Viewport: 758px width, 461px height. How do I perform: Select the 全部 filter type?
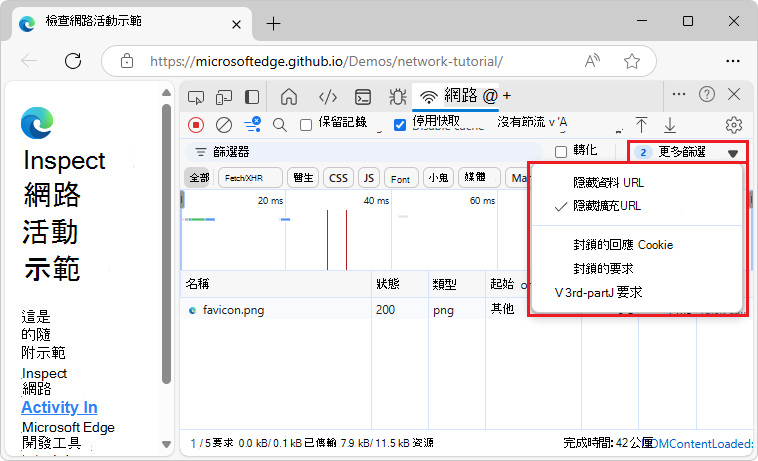point(199,178)
